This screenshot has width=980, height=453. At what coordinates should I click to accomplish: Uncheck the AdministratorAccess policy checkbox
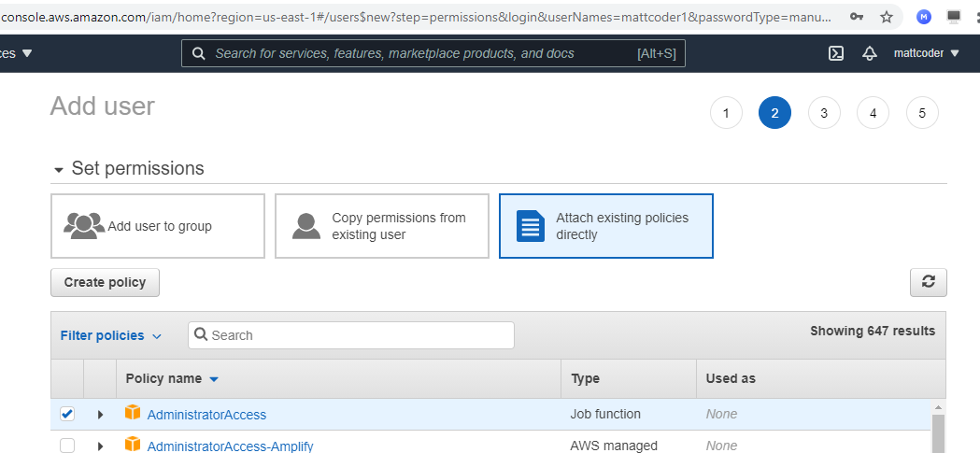(67, 414)
